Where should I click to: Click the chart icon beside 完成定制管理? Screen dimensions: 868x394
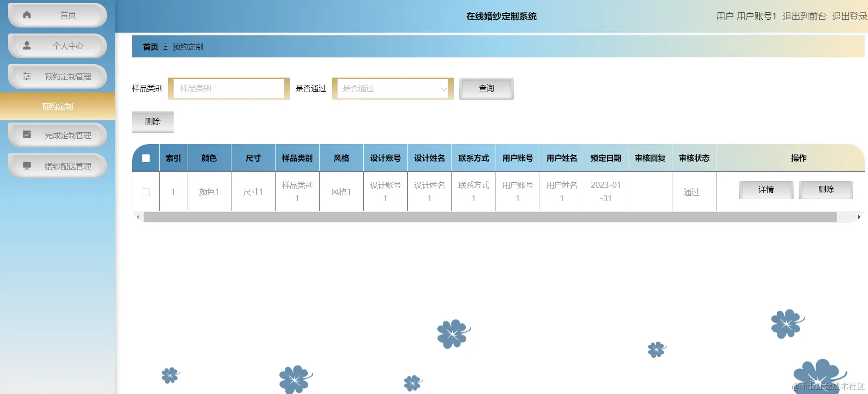27,135
